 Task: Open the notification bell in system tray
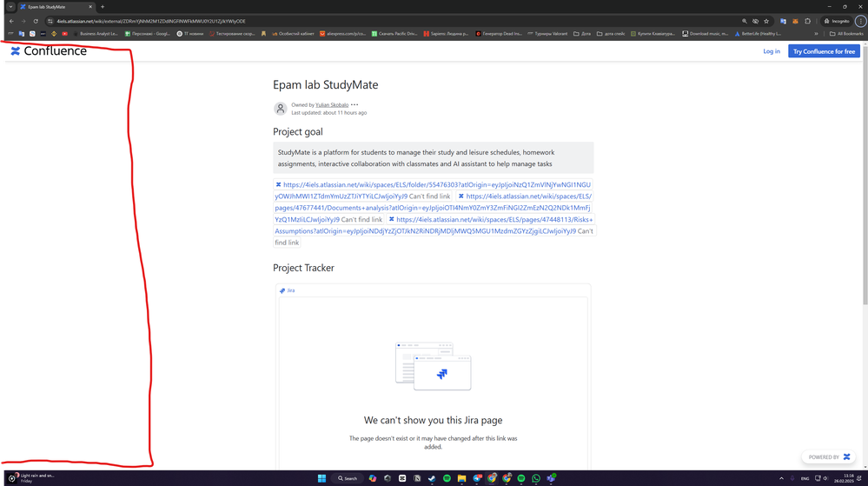coord(859,478)
